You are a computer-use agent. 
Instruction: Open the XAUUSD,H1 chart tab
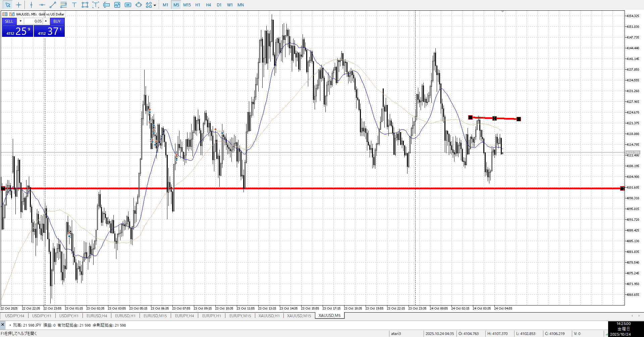pyautogui.click(x=269, y=316)
